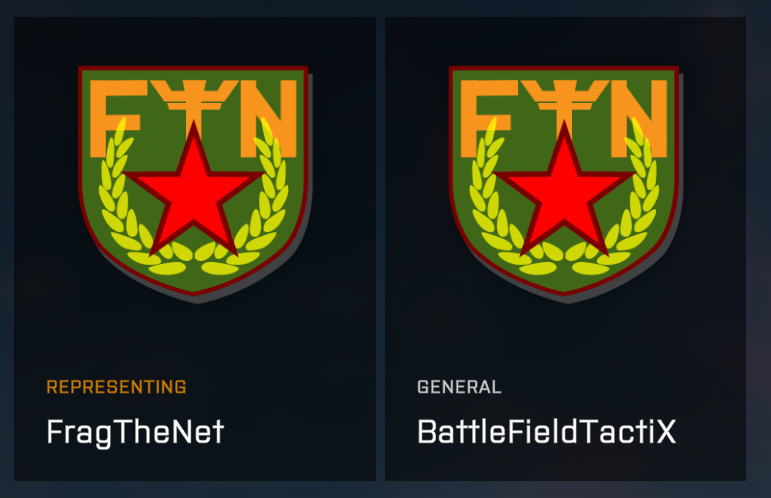Select the BattleFieldTactiX platoon name
Image resolution: width=771 pixels, height=498 pixels.
[x=547, y=432]
